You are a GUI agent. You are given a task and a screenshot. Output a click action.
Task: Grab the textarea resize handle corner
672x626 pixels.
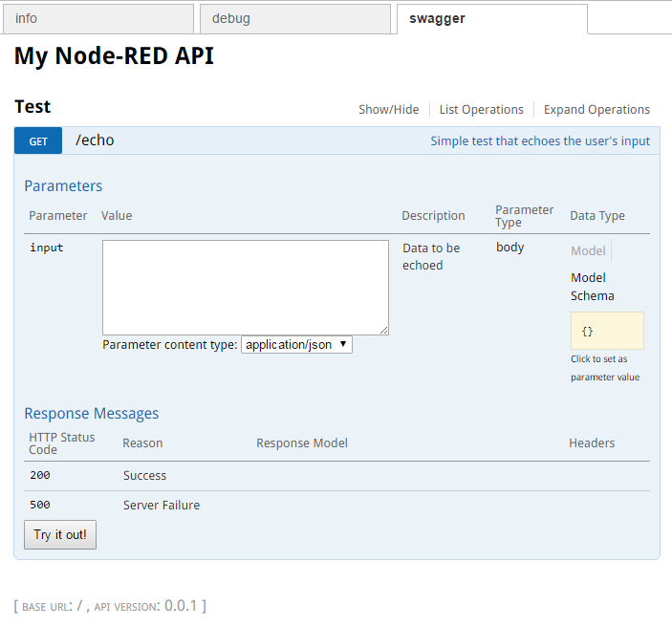click(x=384, y=330)
